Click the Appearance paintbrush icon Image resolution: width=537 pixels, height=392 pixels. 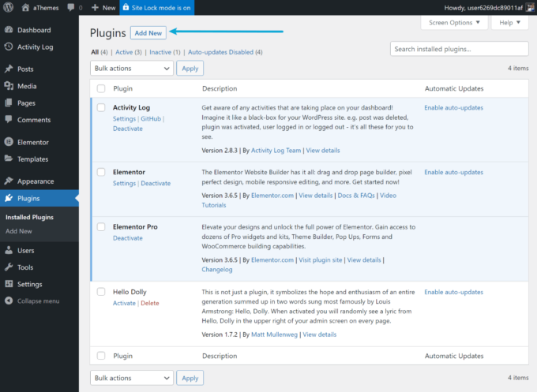(9, 181)
